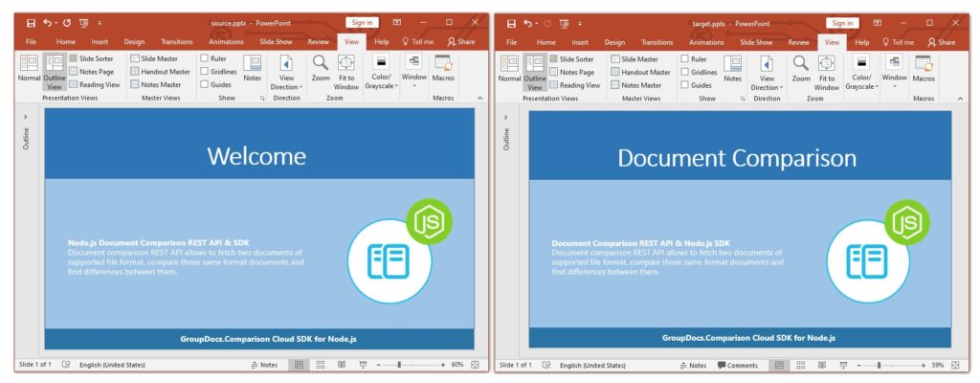Click Sign in button in source.pptx window
This screenshot has width=980, height=383.
coord(362,22)
